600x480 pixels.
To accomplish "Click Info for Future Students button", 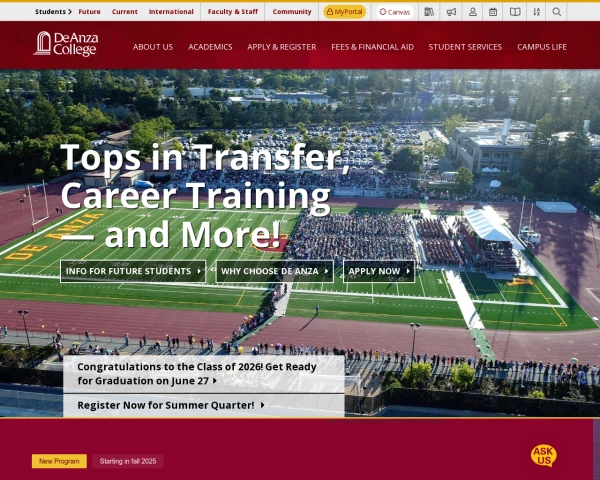I will point(133,271).
